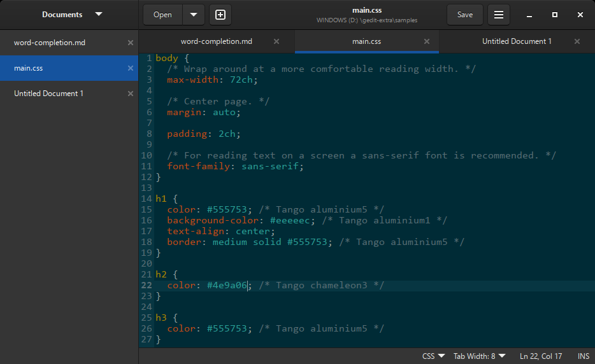Screen dimensions: 595x364
Task: Switch to the Untitled Document 1 tab
Action: tap(516, 42)
